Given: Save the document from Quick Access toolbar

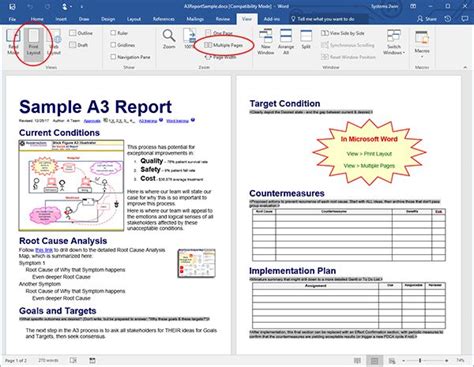Looking at the screenshot, I should click(x=12, y=6).
